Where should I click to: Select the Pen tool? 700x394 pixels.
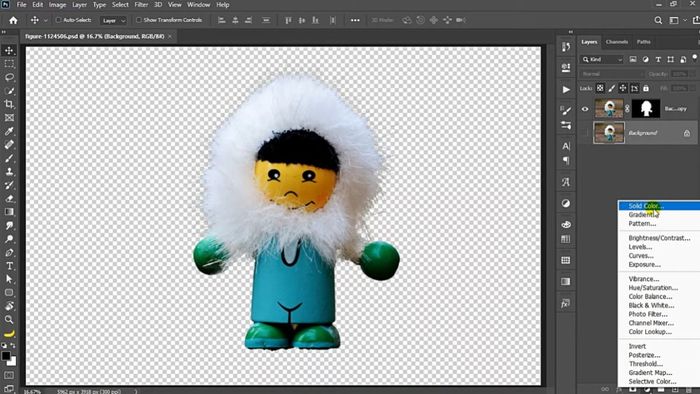[x=9, y=253]
